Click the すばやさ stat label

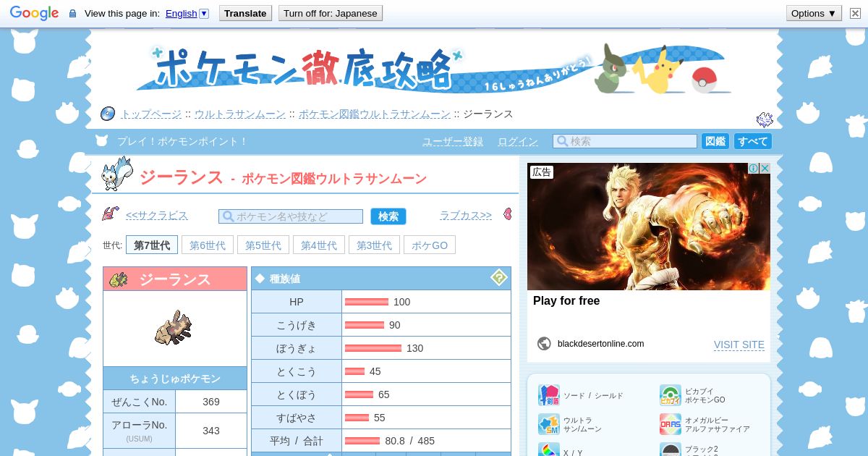(x=297, y=418)
